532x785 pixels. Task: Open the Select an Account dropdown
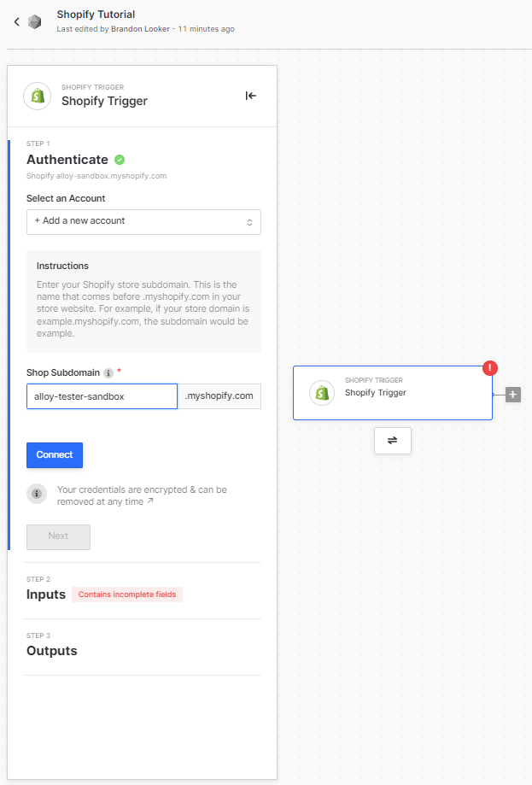click(x=143, y=221)
